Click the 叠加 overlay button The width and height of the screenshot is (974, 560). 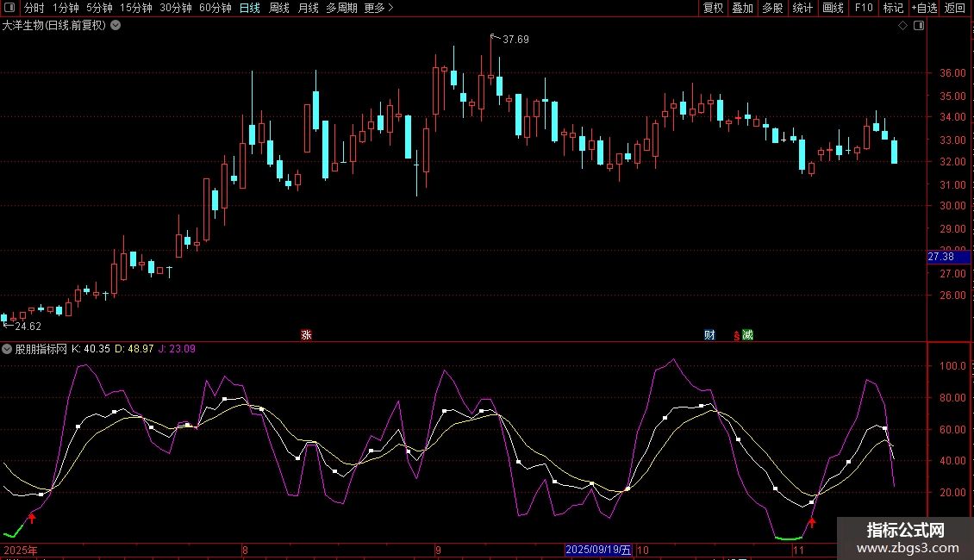point(742,8)
